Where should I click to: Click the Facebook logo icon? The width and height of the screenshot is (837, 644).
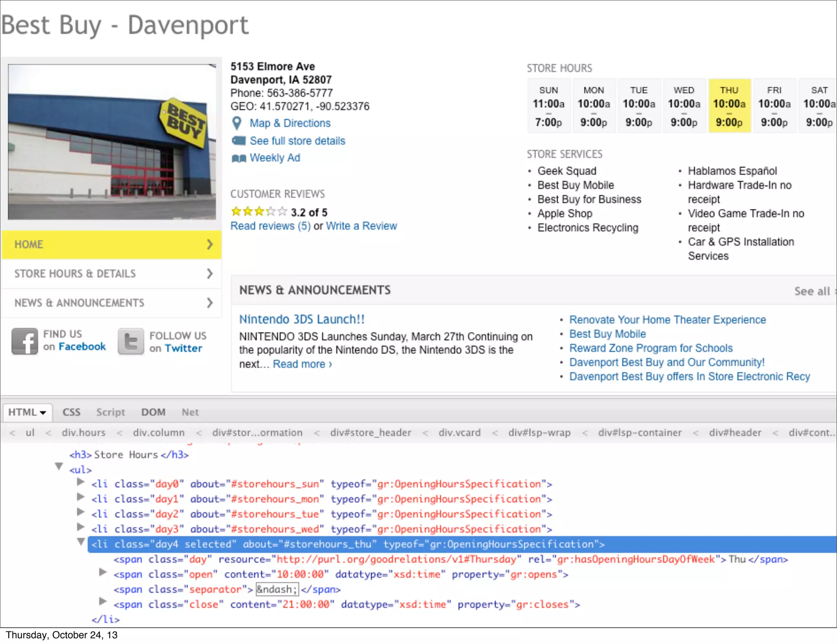(x=25, y=341)
